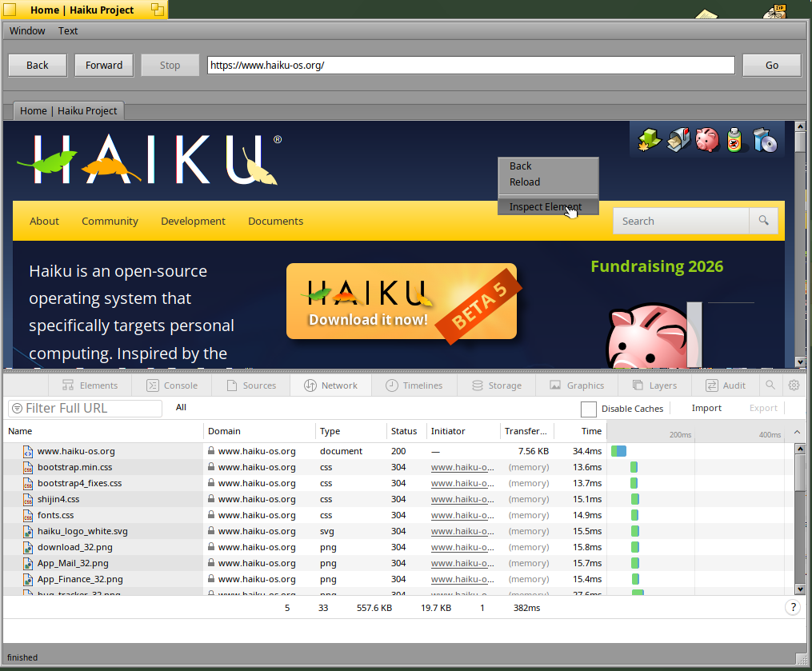The height and width of the screenshot is (671, 812).
Task: Click css icon of bootstrap4_fixes.css row
Action: coord(28,484)
